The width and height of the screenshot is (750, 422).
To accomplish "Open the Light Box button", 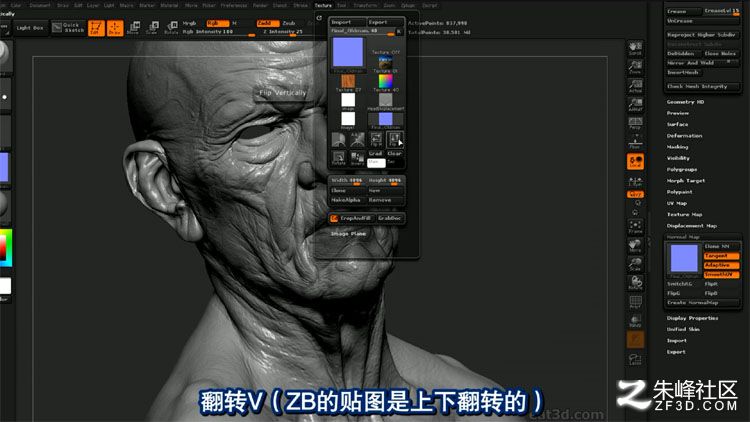I will point(30,28).
